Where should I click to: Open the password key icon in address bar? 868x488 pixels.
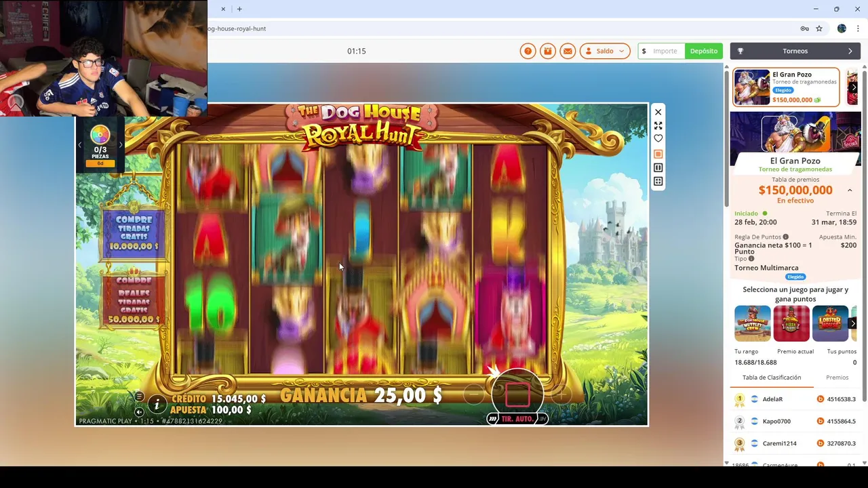coord(804,28)
